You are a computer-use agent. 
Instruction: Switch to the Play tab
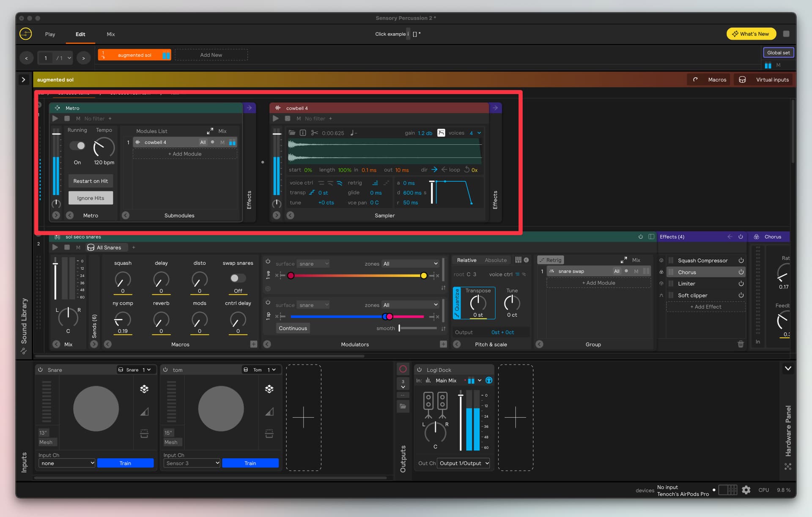[x=50, y=34]
